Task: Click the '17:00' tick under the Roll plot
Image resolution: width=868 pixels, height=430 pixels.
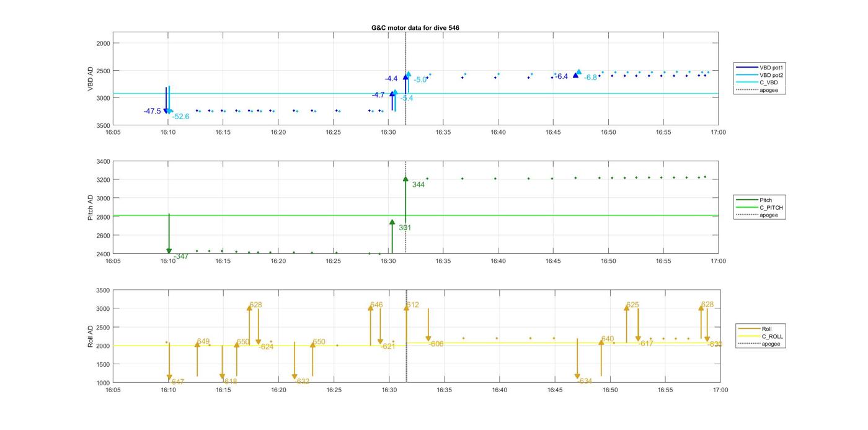Action: click(x=720, y=390)
